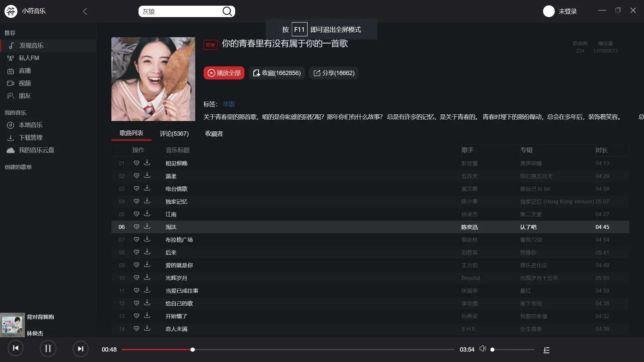Viewport: 644px width, 362px height.
Task: Go back using the left arrow
Action: point(85,11)
